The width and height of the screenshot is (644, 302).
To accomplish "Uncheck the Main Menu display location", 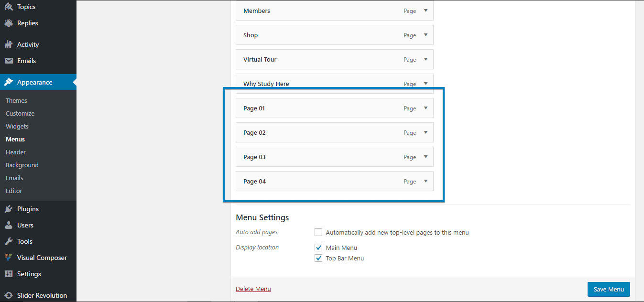I will point(318,248).
